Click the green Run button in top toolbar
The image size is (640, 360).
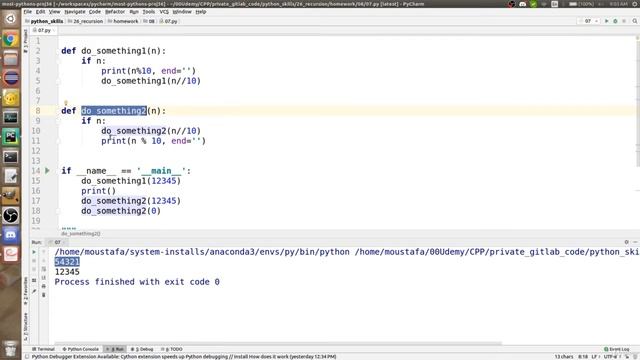607,21
